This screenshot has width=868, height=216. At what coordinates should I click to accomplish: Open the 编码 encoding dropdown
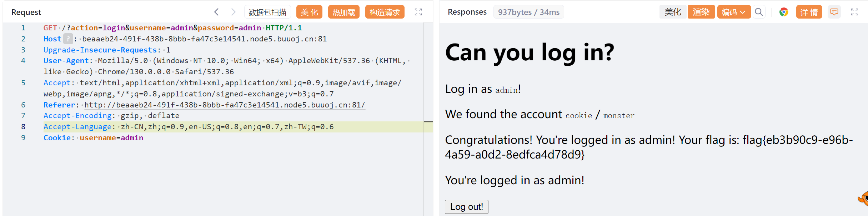tap(734, 12)
